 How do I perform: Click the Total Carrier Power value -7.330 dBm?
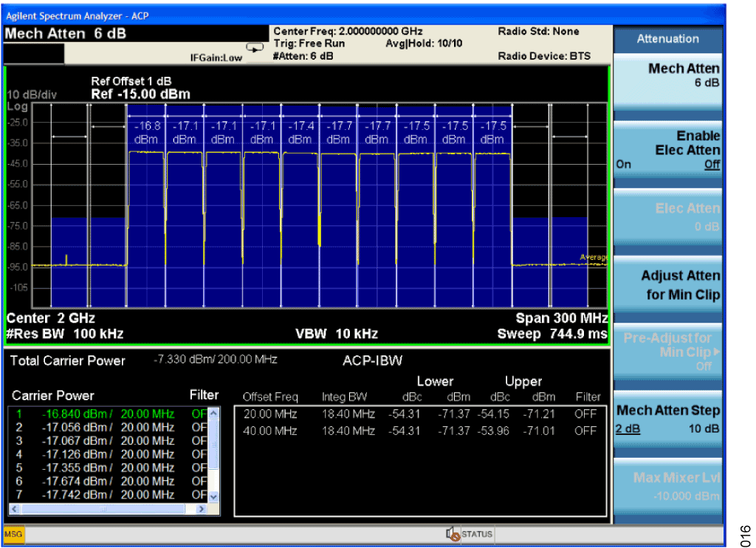[x=215, y=360]
